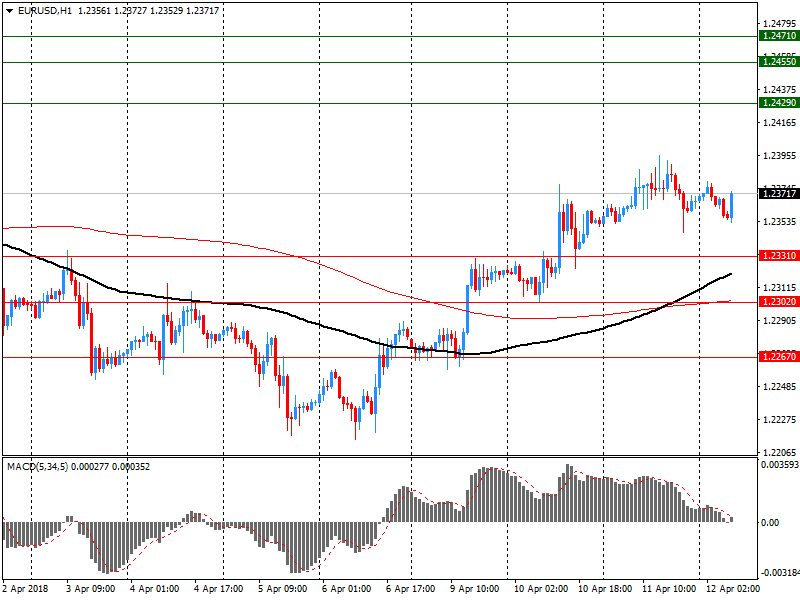Select the 6 Apr 17:00 time axis label
The image size is (800, 600).
(x=411, y=589)
